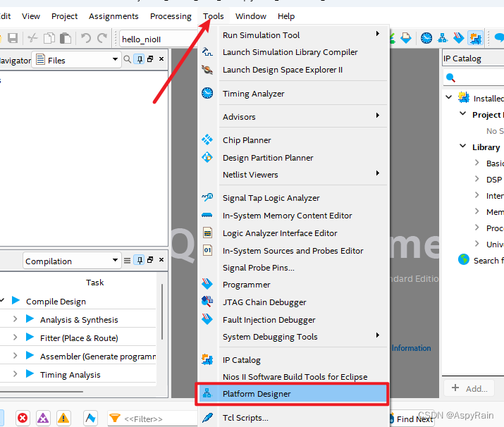The width and height of the screenshot is (504, 427).
Task: Open the Help menu
Action: tap(286, 16)
